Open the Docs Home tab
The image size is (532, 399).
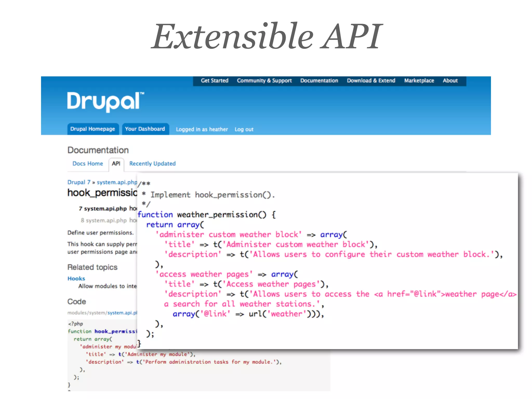(88, 164)
